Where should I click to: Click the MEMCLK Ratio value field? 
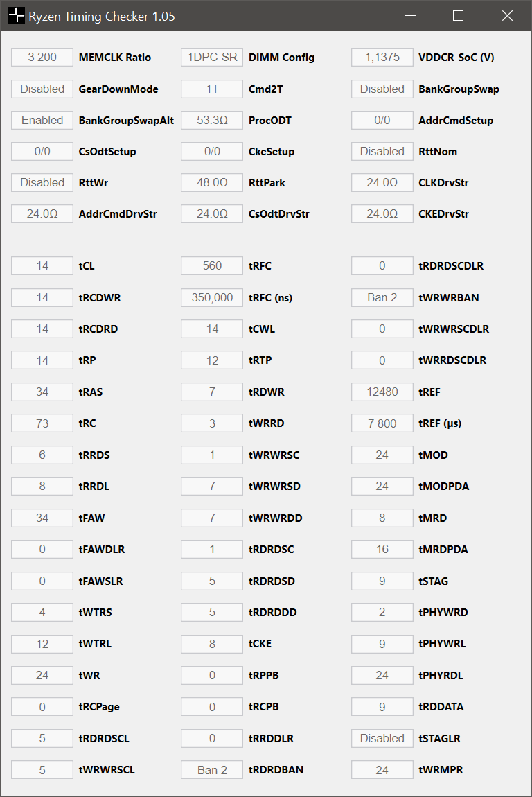point(42,58)
